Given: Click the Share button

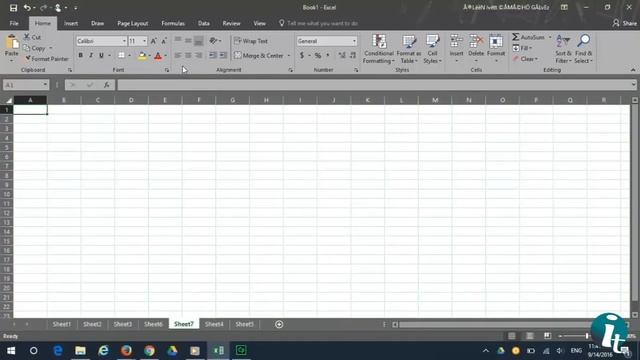Looking at the screenshot, I should coord(624,23).
